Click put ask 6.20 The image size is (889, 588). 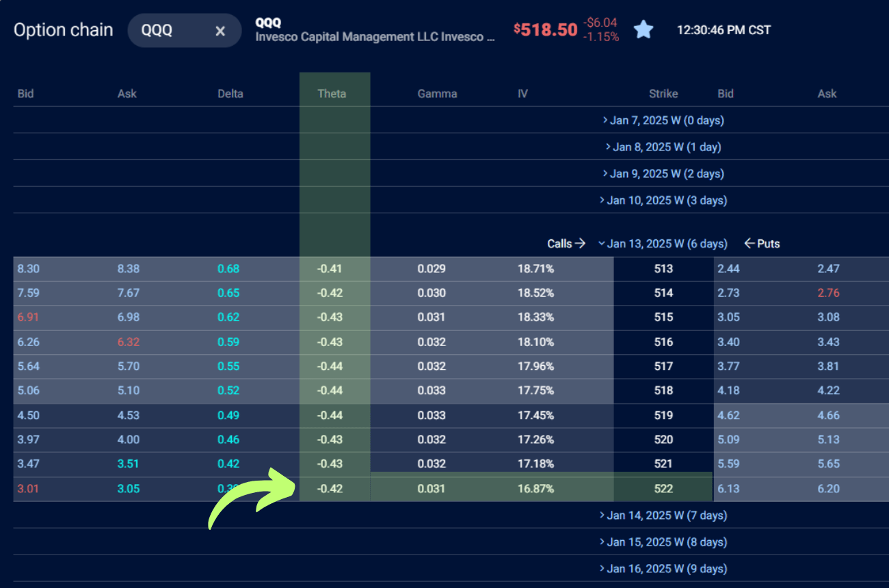pos(828,489)
